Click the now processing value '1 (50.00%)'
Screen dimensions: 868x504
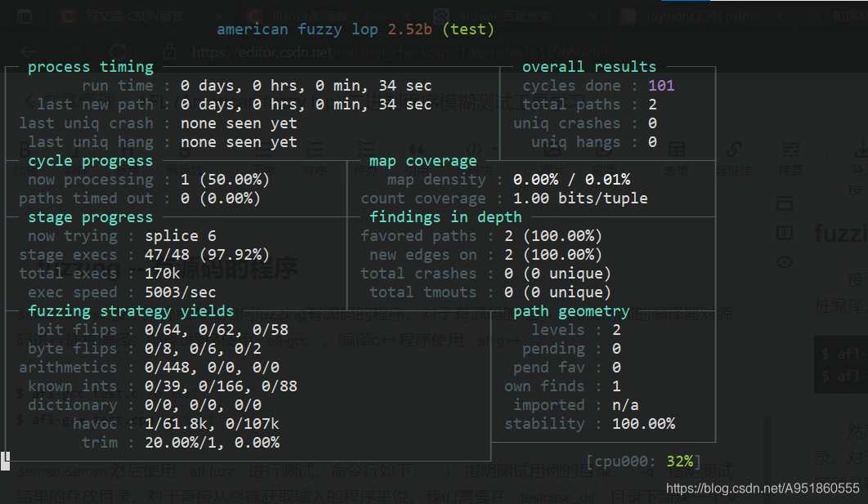click(226, 180)
